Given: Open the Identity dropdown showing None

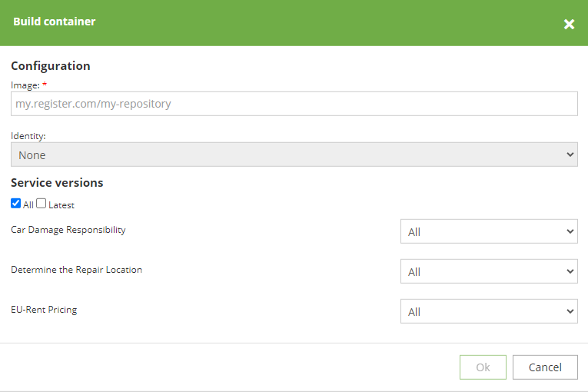Looking at the screenshot, I should (x=294, y=154).
